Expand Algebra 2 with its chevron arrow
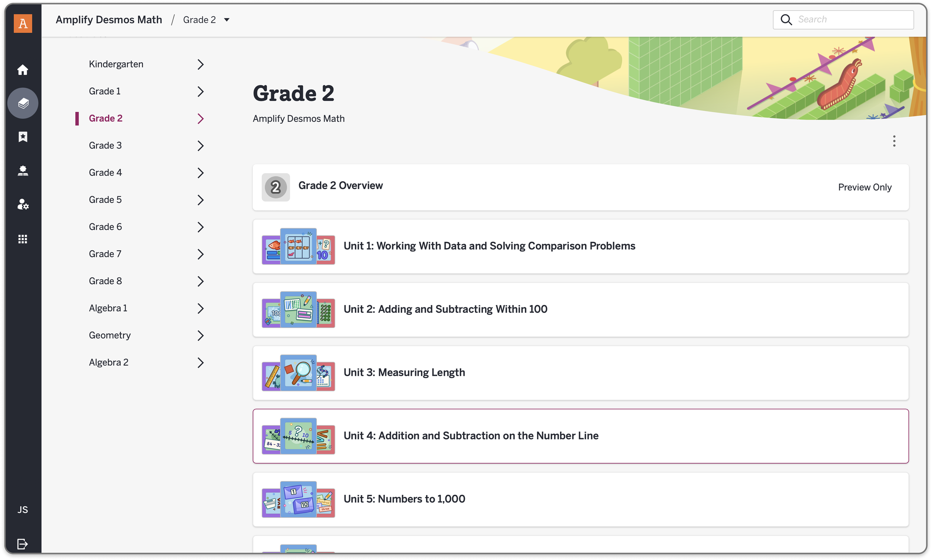This screenshot has height=560, width=932. [200, 363]
